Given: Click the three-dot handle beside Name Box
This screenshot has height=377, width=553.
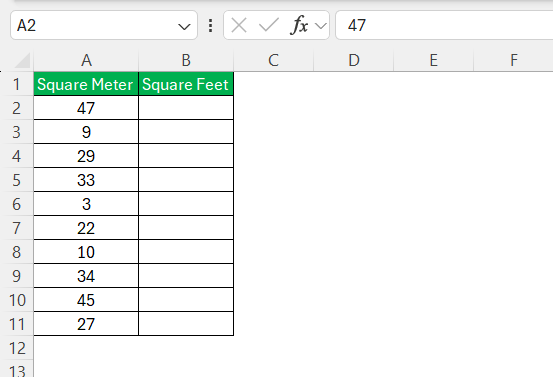Looking at the screenshot, I should point(211,26).
